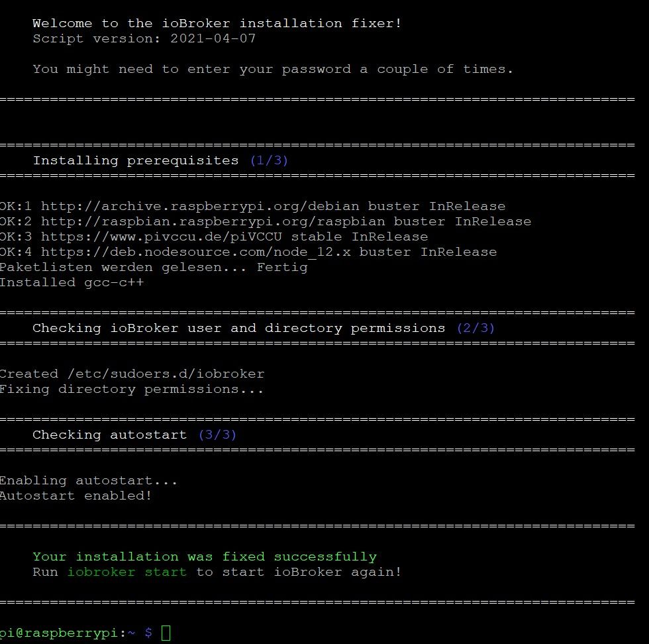Click 'Checking ioBroker user and directory permissions' heading
The width and height of the screenshot is (649, 644).
tap(239, 329)
